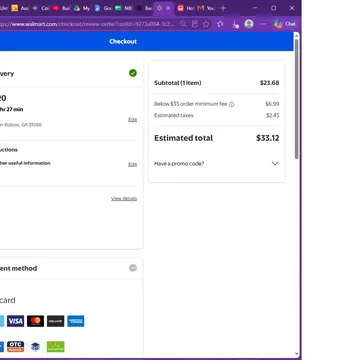Close the active Walmart checkout tab
Image resolution: width=360 pixels, height=360 pixels.
click(168, 8)
